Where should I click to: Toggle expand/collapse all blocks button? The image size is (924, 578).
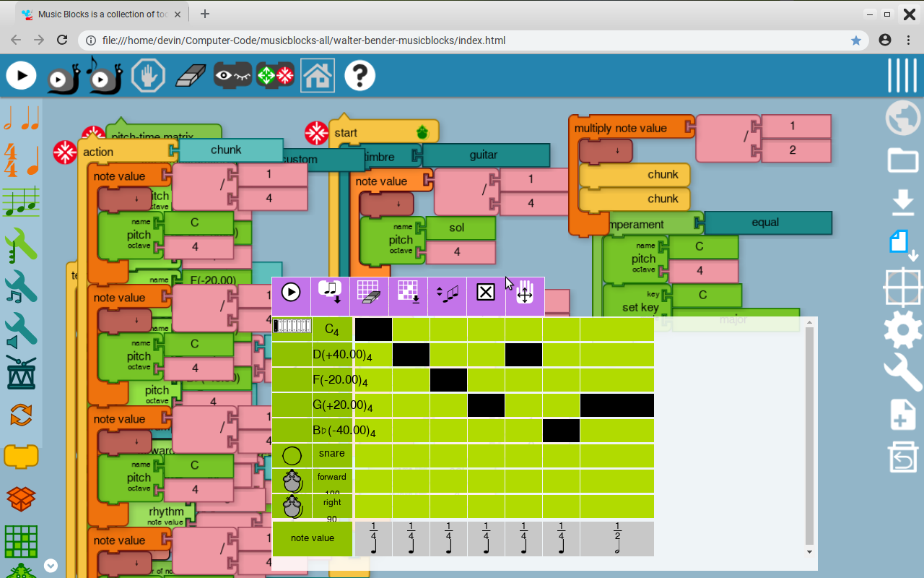point(275,75)
